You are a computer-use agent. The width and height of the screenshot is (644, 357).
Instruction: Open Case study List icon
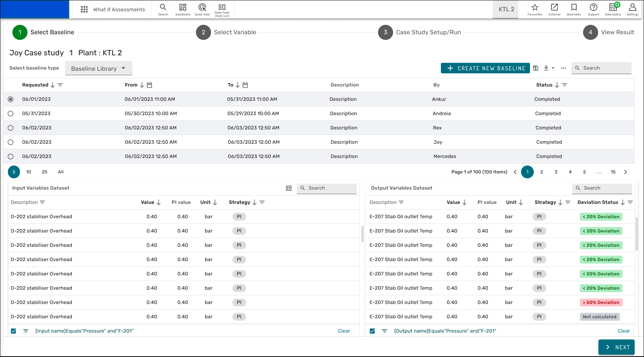click(x=222, y=8)
